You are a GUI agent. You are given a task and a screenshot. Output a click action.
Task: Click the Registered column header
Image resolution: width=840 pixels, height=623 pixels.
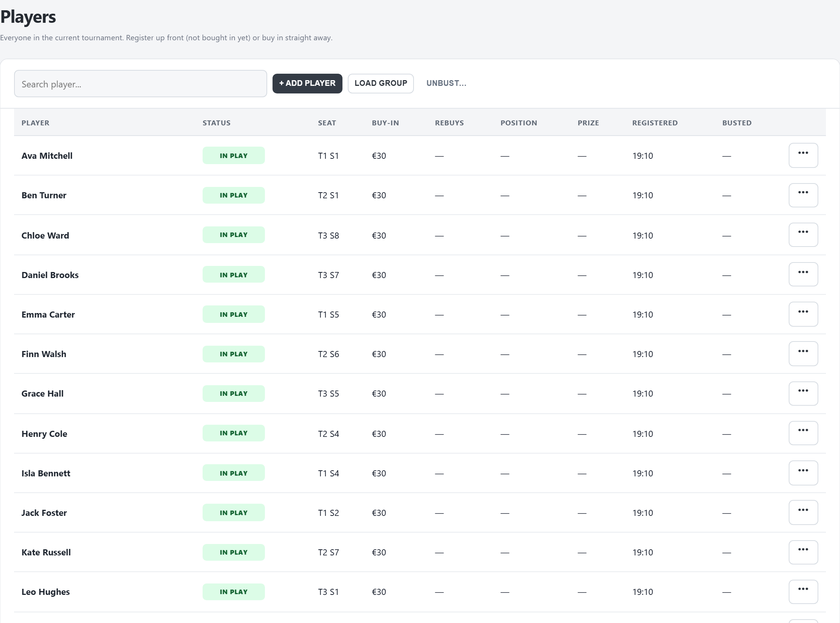coord(655,123)
